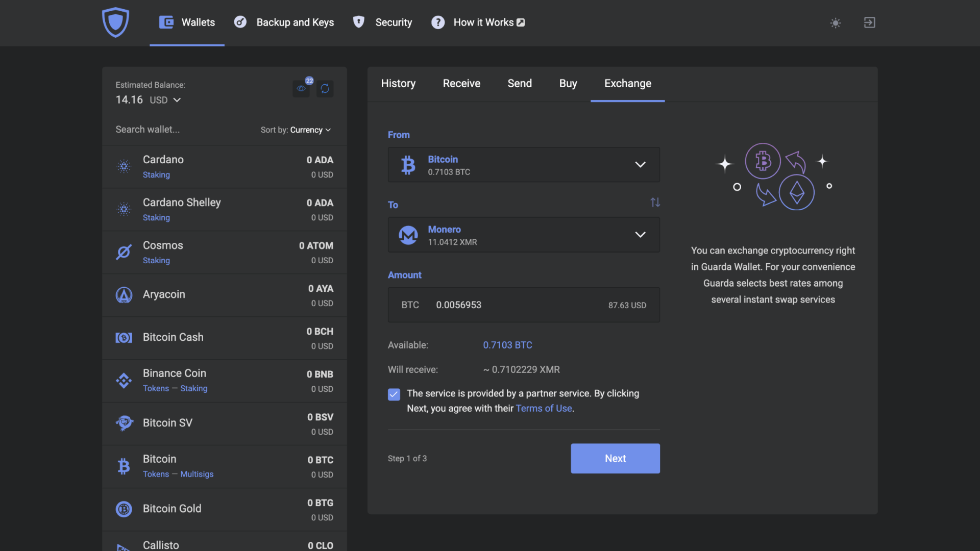The width and height of the screenshot is (980, 551).
Task: Click the Bitcoin Gold wallet icon
Action: click(124, 509)
